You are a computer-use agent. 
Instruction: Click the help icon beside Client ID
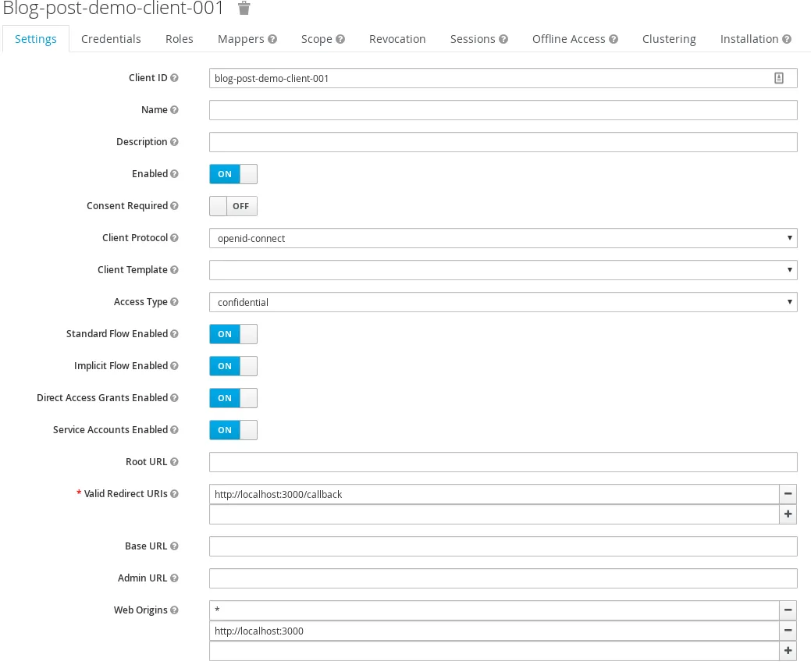click(x=174, y=77)
